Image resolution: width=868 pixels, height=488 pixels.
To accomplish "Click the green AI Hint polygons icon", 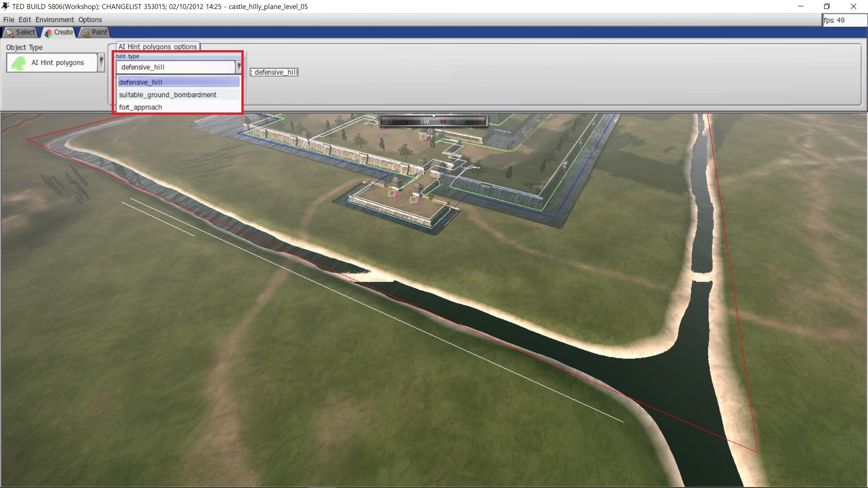I will (x=19, y=63).
